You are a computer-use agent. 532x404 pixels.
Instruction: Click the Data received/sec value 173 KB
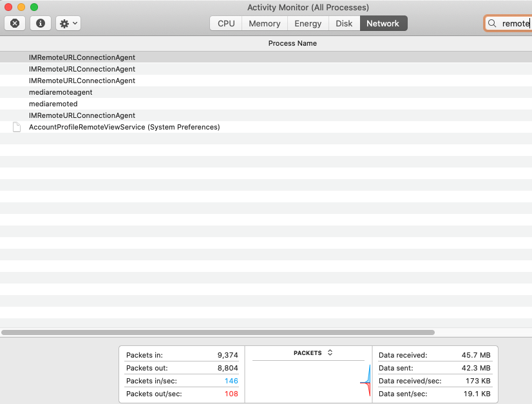pos(478,381)
